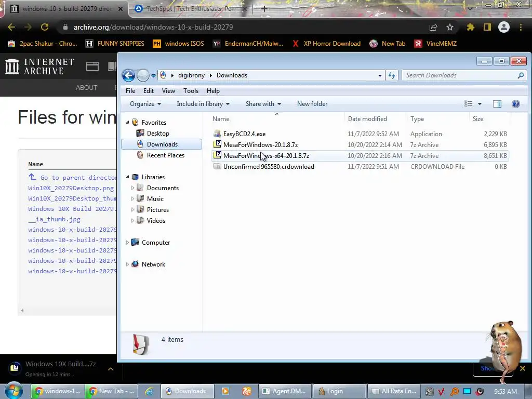Select Network in navigation pane
The height and width of the screenshot is (399, 532).
153,264
